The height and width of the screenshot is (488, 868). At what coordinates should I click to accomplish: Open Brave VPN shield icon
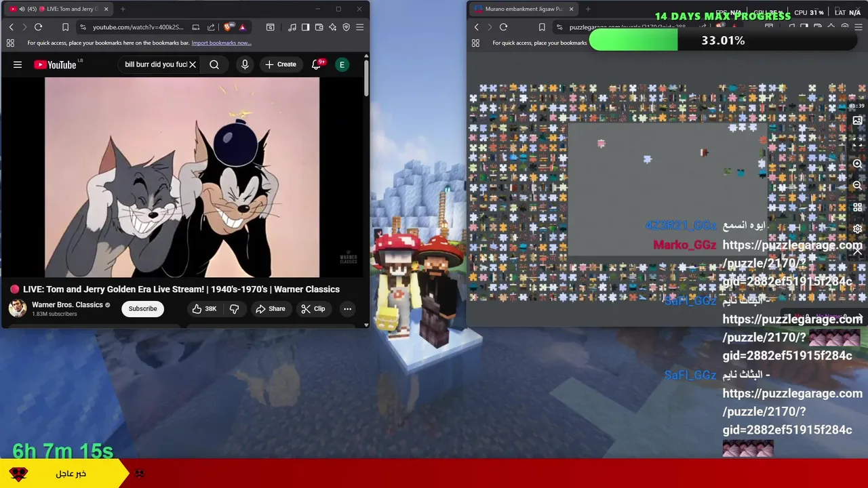(x=346, y=27)
